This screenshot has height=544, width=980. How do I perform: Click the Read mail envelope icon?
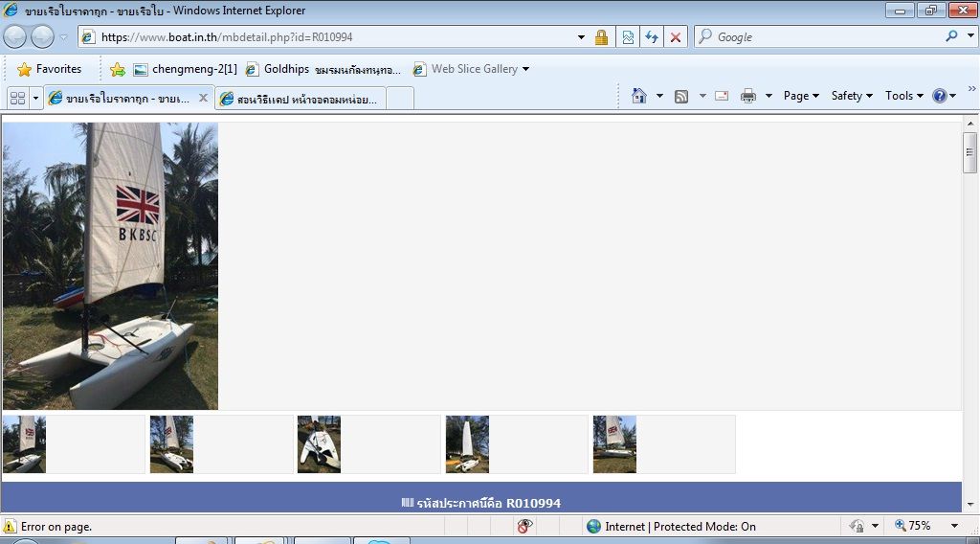pos(722,96)
